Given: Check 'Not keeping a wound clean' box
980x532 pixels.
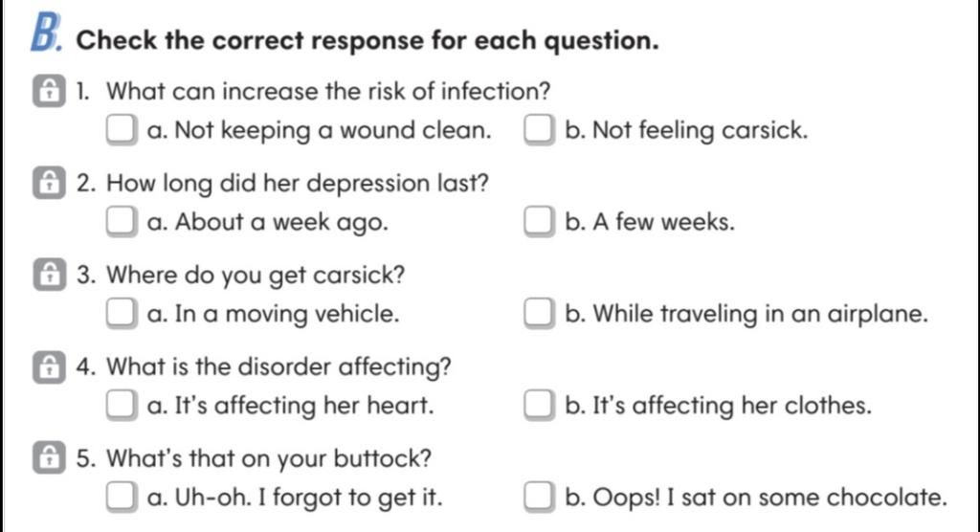Looking at the screenshot, I should 122,129.
